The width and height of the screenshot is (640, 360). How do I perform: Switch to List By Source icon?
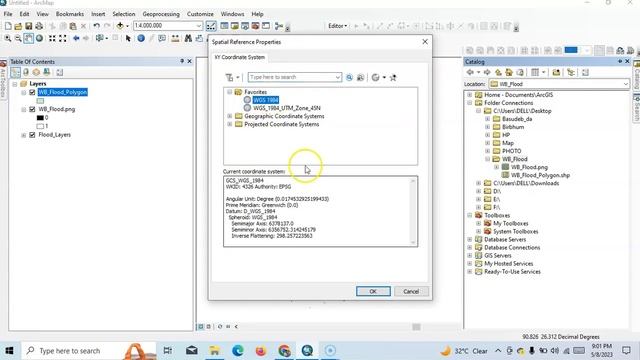26,72
